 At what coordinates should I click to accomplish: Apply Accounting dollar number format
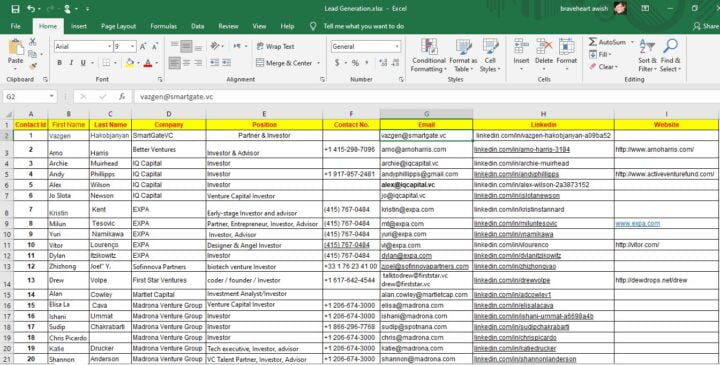pyautogui.click(x=337, y=63)
